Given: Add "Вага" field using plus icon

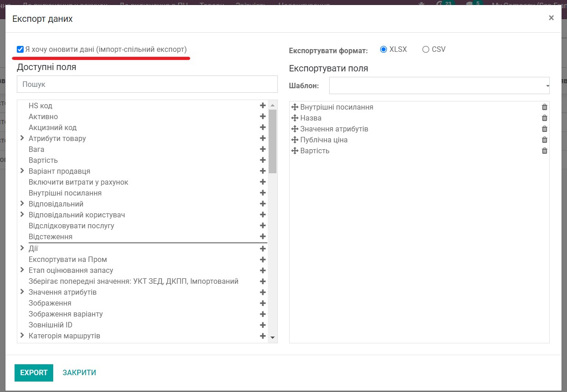Looking at the screenshot, I should tap(263, 149).
